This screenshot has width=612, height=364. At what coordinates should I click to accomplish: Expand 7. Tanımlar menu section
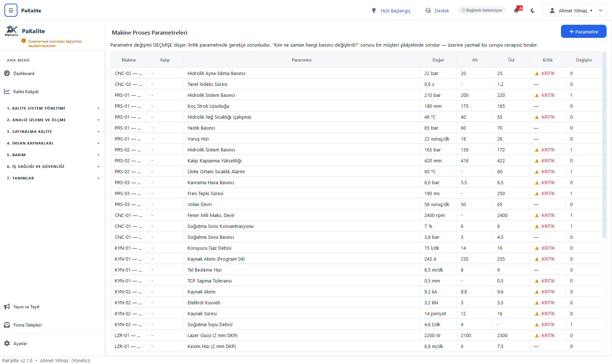tap(53, 178)
